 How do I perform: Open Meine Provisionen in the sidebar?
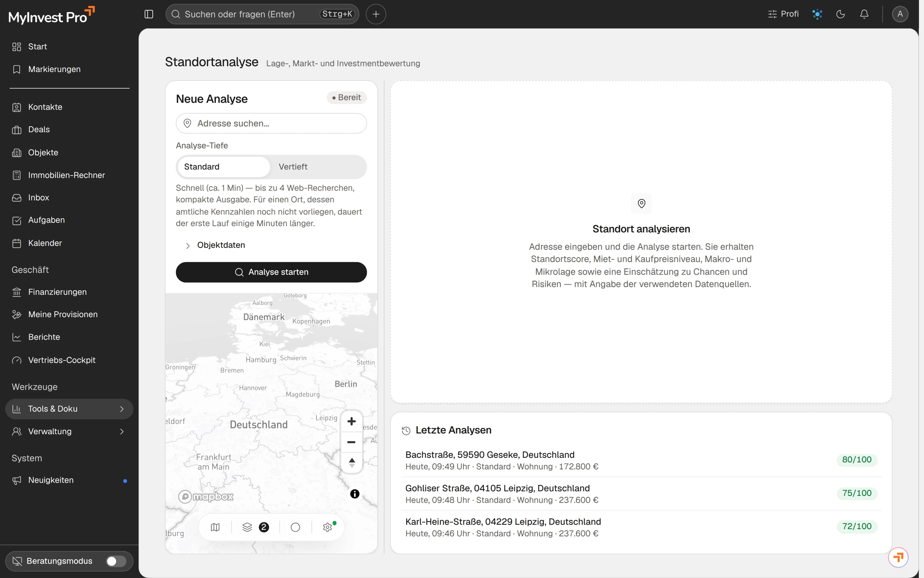[69, 314]
